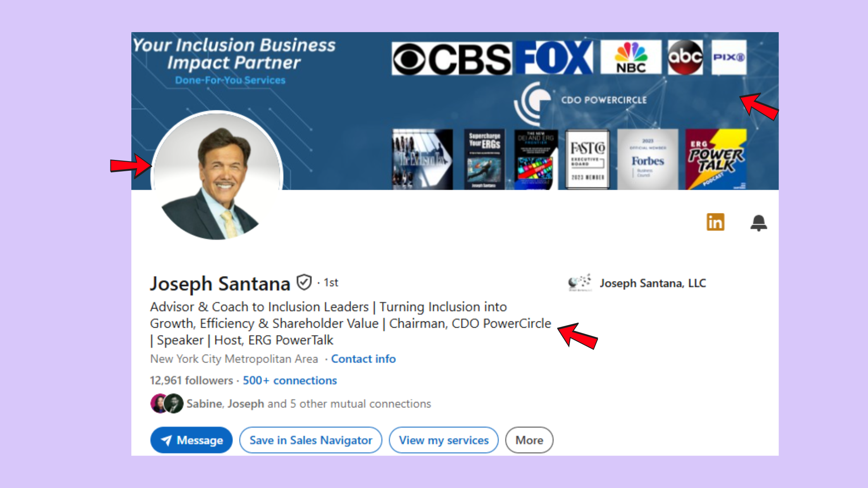
Task: Click the NBC peacock logo in the banner
Action: click(x=631, y=57)
